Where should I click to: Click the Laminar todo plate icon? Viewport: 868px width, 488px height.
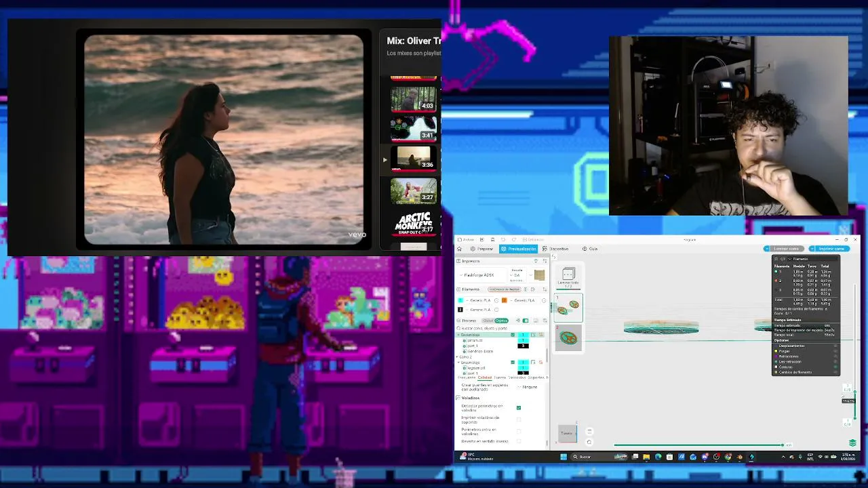coord(568,276)
